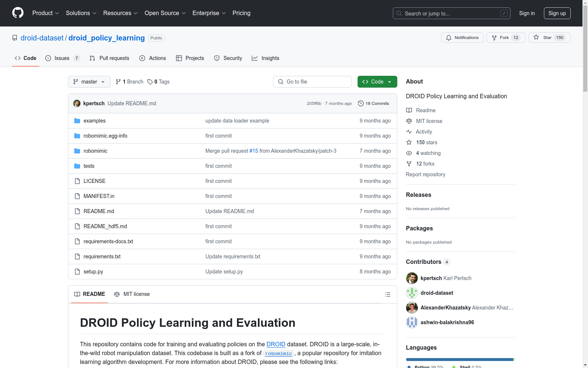Expand the Product menu
Image resolution: width=588 pixels, height=368 pixels.
[x=46, y=13]
